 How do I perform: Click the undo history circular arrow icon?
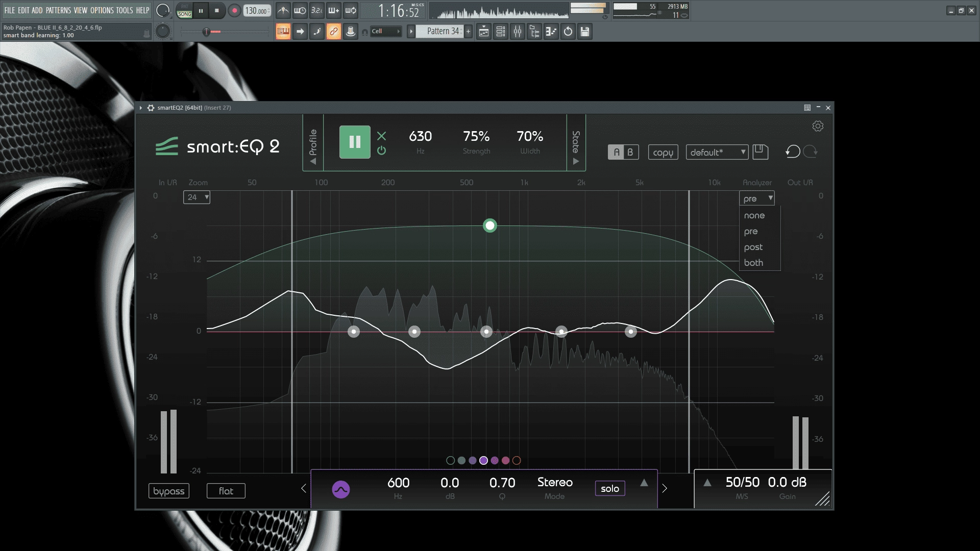coord(568,32)
